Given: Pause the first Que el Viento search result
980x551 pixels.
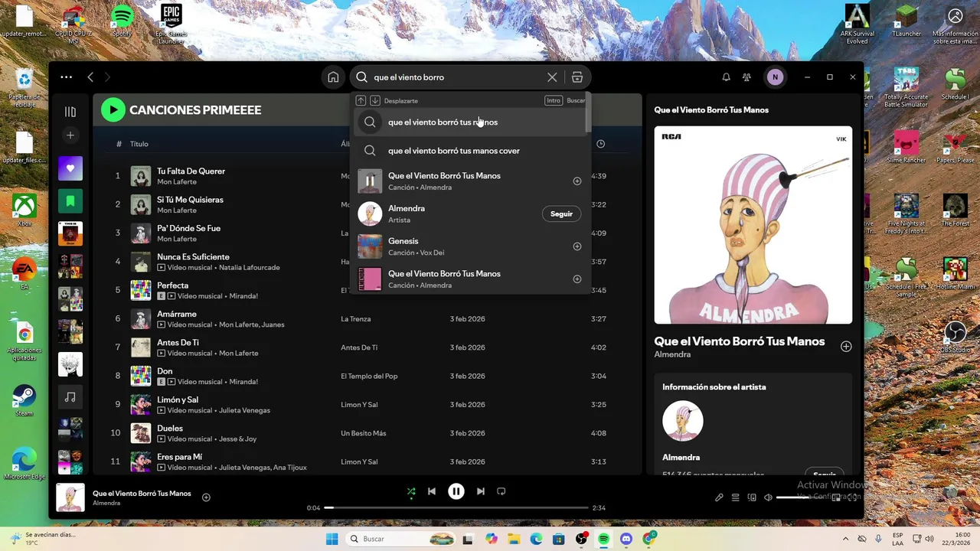Looking at the screenshot, I should coord(370,181).
